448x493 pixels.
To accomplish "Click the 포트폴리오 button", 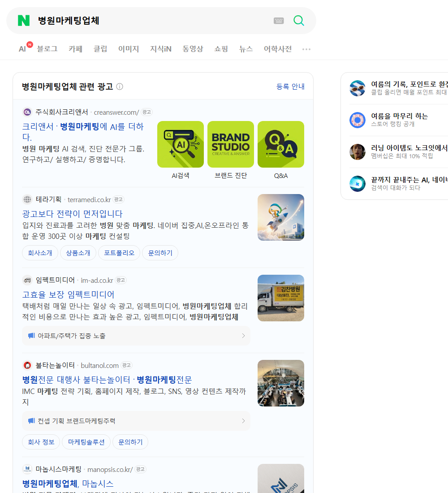I will point(119,253).
